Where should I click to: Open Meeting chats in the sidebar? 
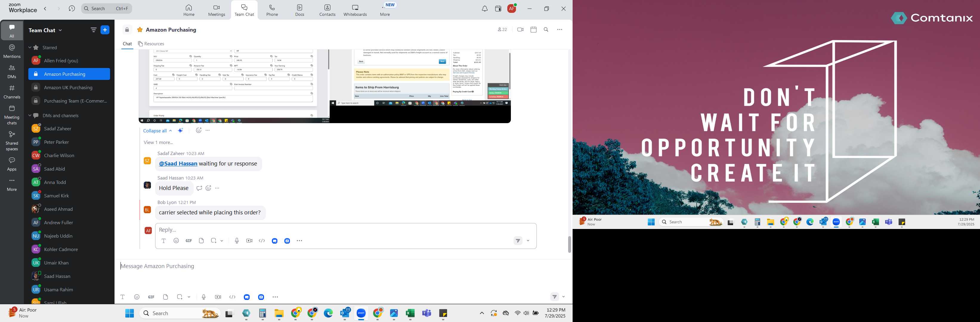point(12,115)
